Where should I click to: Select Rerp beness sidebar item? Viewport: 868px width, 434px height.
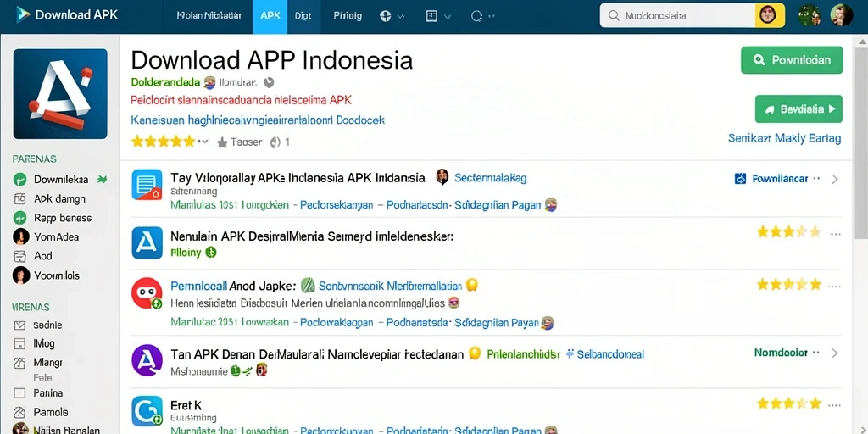point(63,218)
